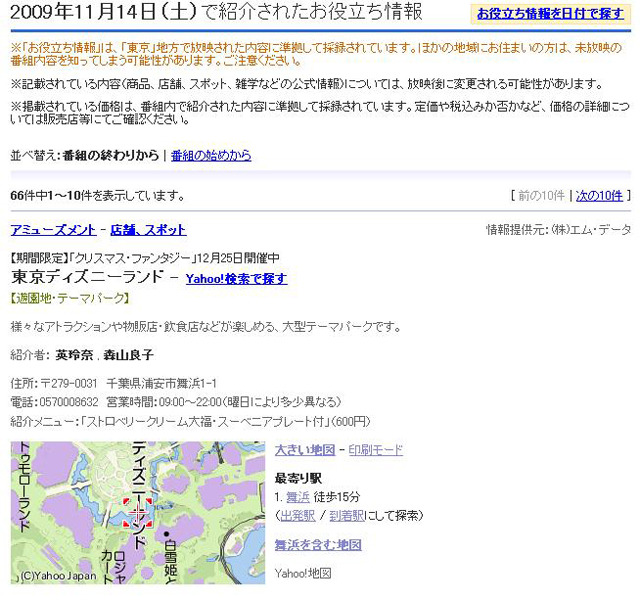
Task: Select the 東京ディズニーランド title text
Action: [x=87, y=277]
